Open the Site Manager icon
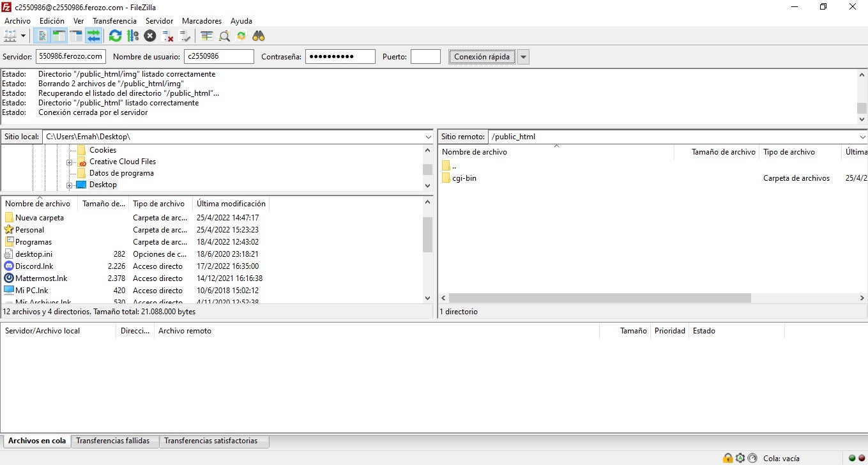 [10, 36]
